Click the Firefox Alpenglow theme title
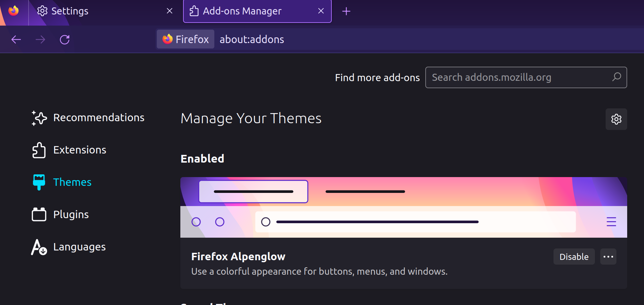Screen dimensions: 644x305 coord(238,257)
